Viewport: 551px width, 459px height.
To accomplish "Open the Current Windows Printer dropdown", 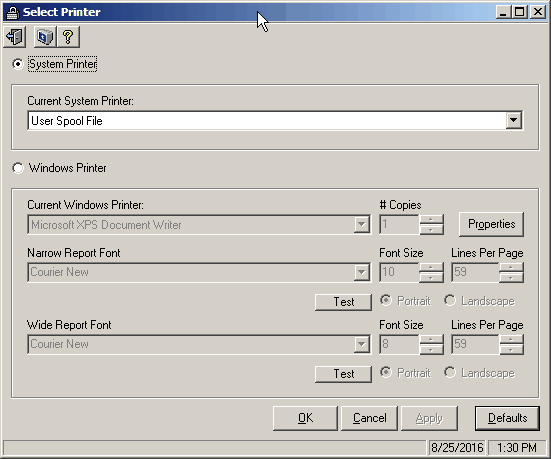I will tap(361, 225).
